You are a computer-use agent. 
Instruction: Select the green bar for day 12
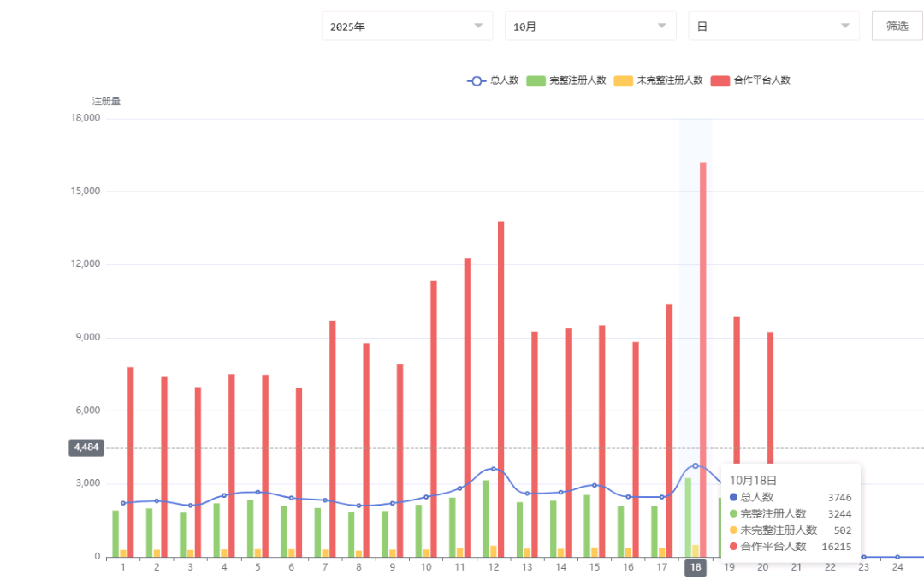(486, 518)
